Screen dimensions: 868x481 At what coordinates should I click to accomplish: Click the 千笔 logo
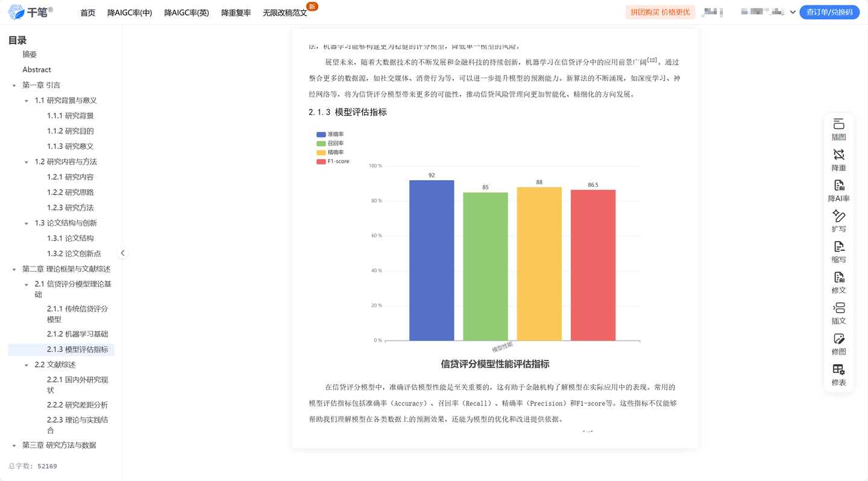[30, 12]
